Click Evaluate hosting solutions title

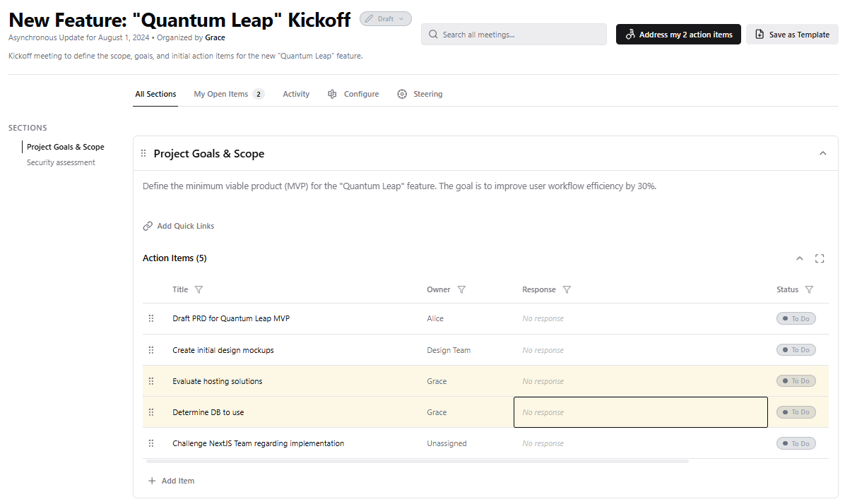(x=217, y=381)
